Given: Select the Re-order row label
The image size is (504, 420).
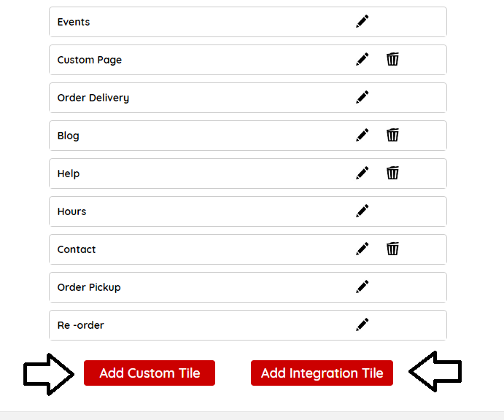Looking at the screenshot, I should coord(80,325).
